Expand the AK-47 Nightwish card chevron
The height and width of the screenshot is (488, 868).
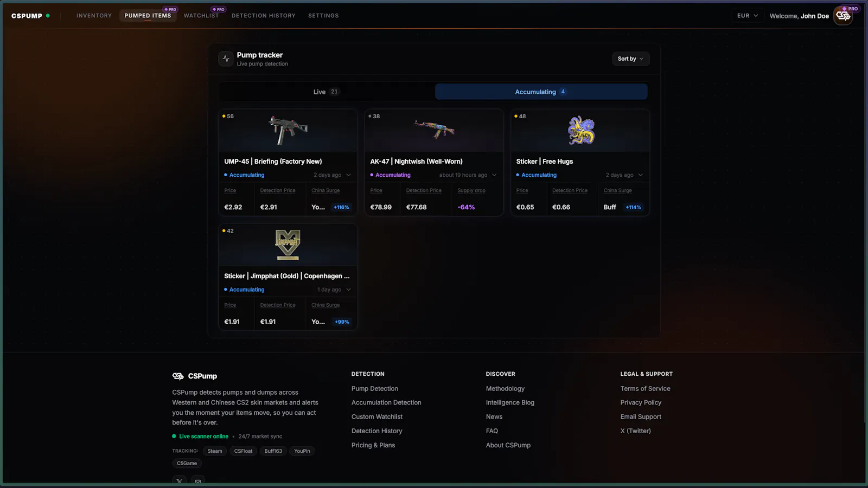pos(494,175)
